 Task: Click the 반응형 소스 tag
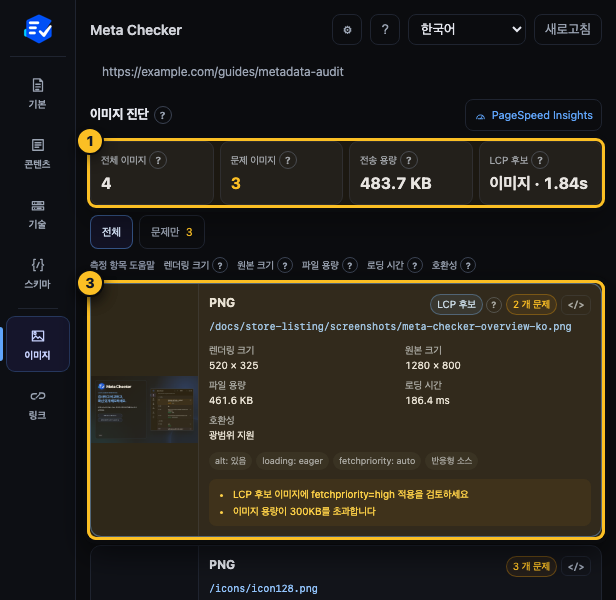click(x=451, y=461)
